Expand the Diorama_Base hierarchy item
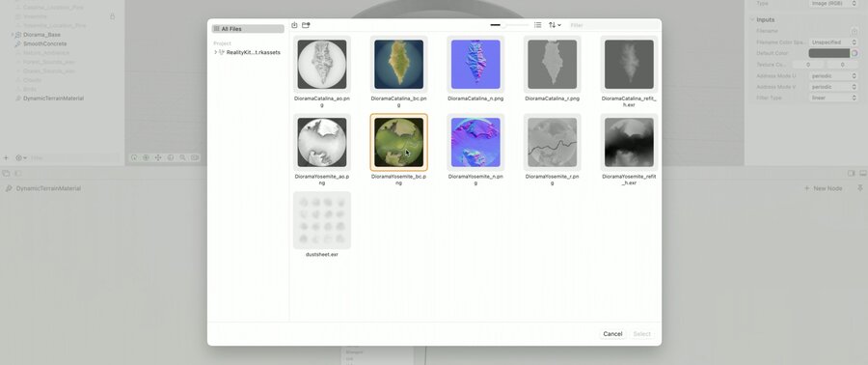868x365 pixels. click(13, 35)
